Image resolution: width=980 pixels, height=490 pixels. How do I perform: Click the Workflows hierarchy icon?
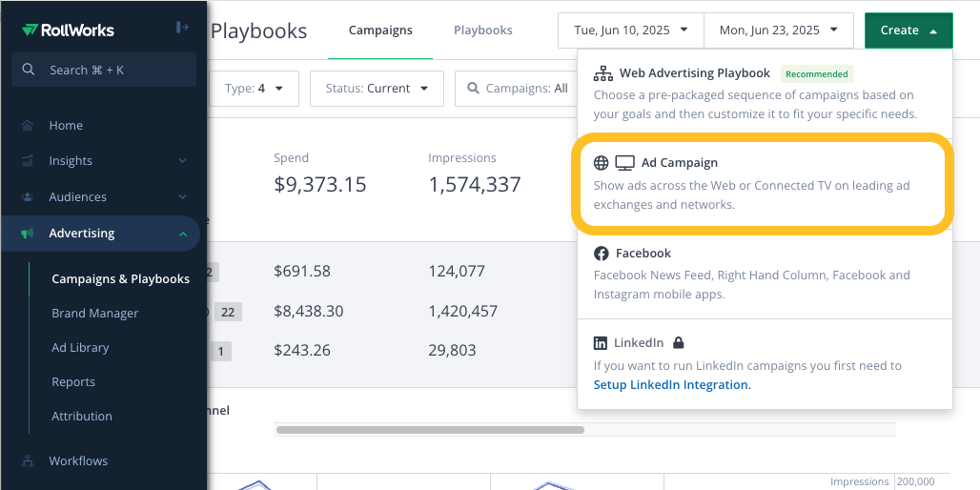click(x=28, y=461)
